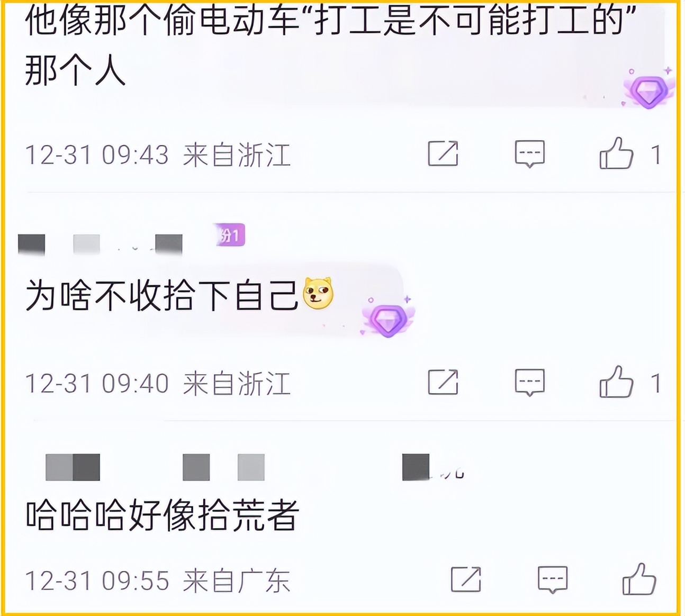Select the comment text 哈哈哈好像拾荒者

pyautogui.click(x=163, y=515)
